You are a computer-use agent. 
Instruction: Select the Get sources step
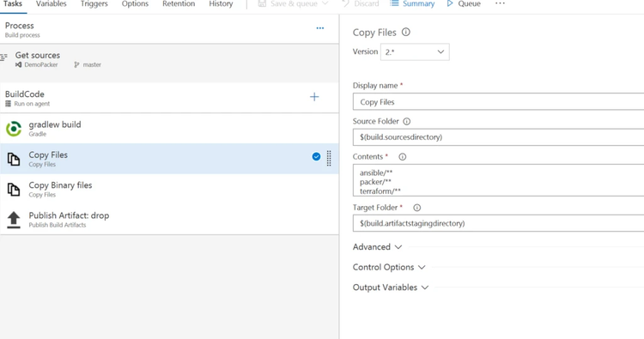pyautogui.click(x=169, y=59)
